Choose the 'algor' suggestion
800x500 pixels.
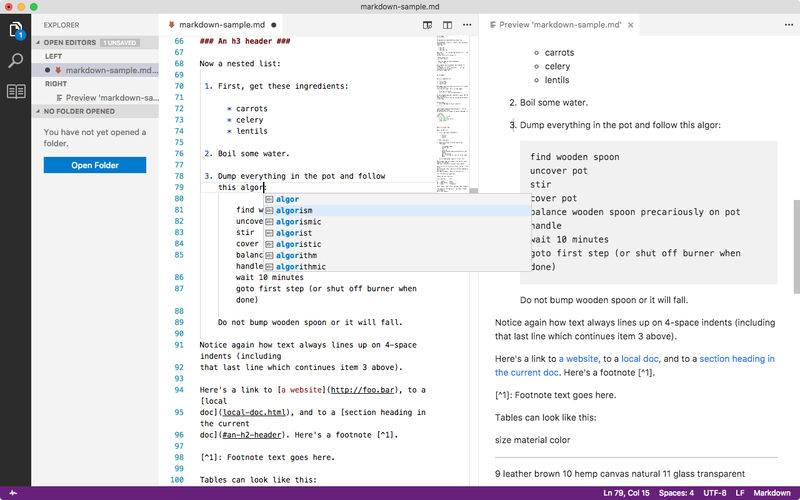tap(397, 199)
